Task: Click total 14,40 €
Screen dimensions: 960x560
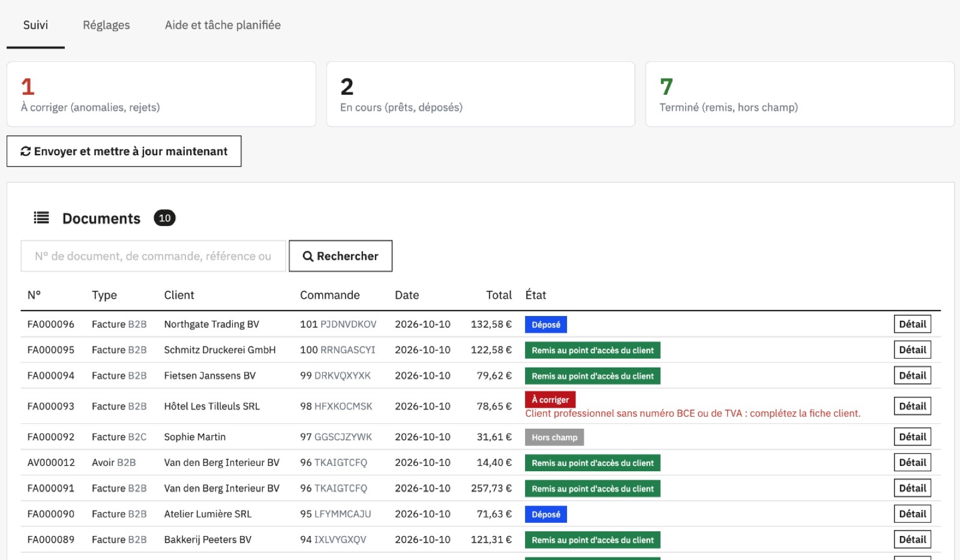Action: [x=494, y=463]
